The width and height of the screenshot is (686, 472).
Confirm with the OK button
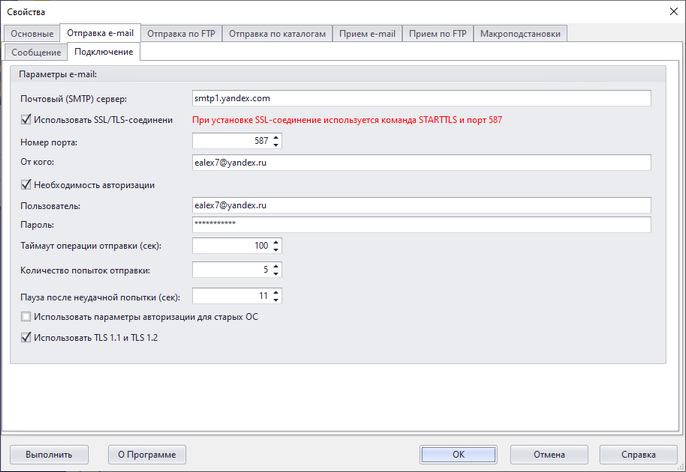458,455
